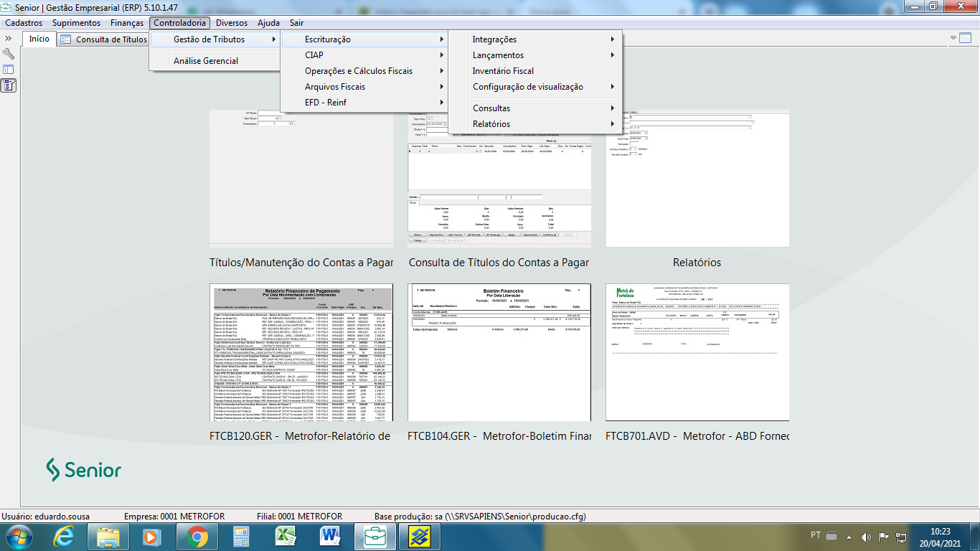The height and width of the screenshot is (551, 980).
Task: Expand CIAP submenu
Action: point(364,55)
